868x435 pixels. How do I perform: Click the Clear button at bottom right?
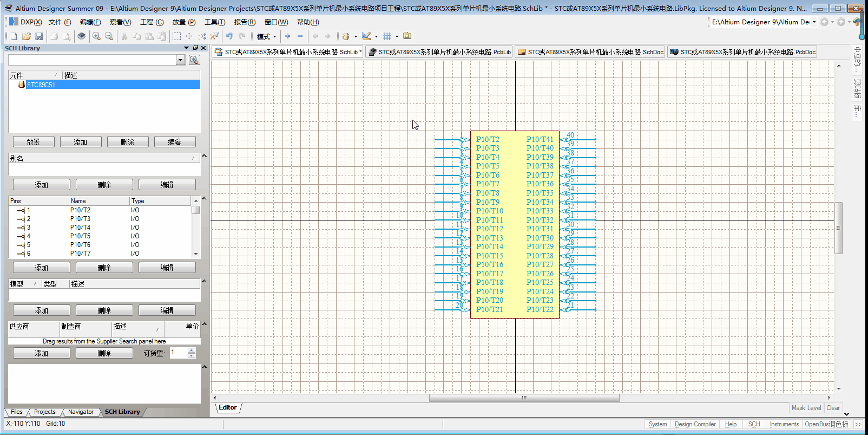pyautogui.click(x=833, y=408)
